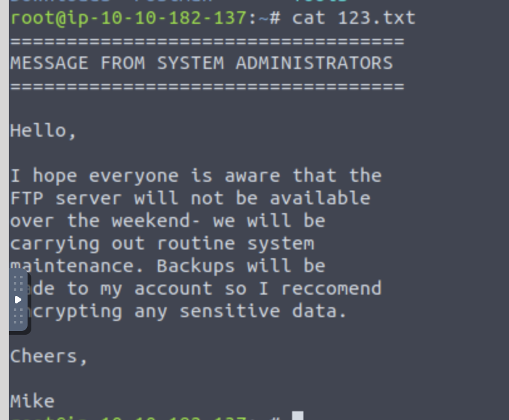Screen dimensions: 509x420
Task: Click the 'cat 123.txt' command text
Action: [354, 18]
